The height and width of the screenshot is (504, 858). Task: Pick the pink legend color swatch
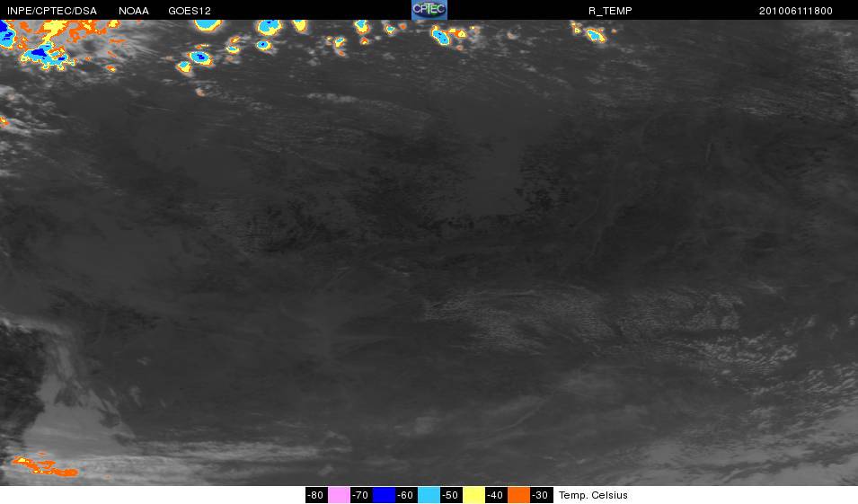pyautogui.click(x=339, y=495)
